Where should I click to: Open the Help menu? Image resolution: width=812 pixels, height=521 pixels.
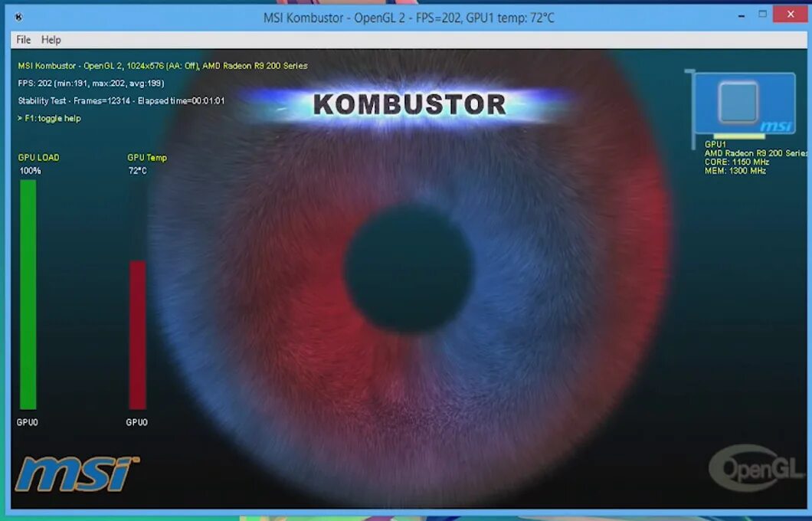[x=51, y=40]
